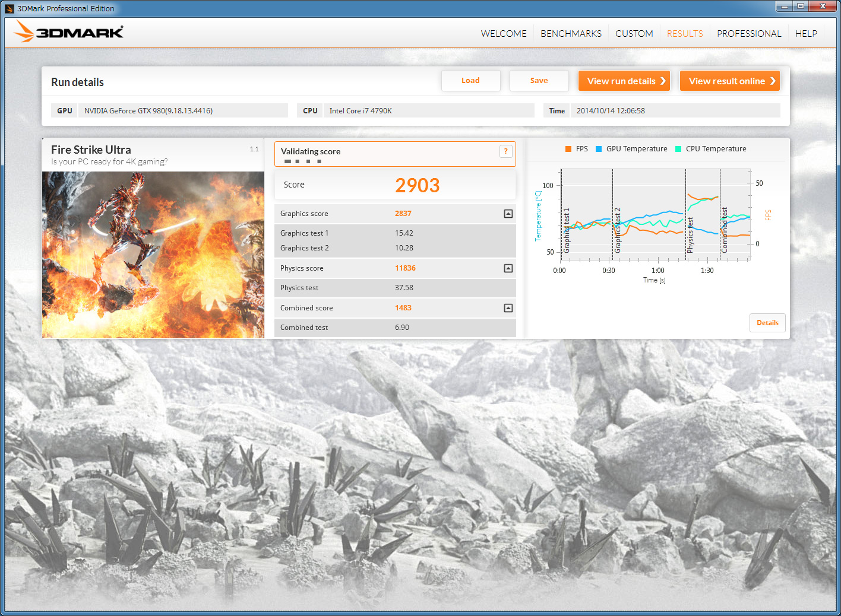
Task: Click View run details button
Action: click(624, 81)
